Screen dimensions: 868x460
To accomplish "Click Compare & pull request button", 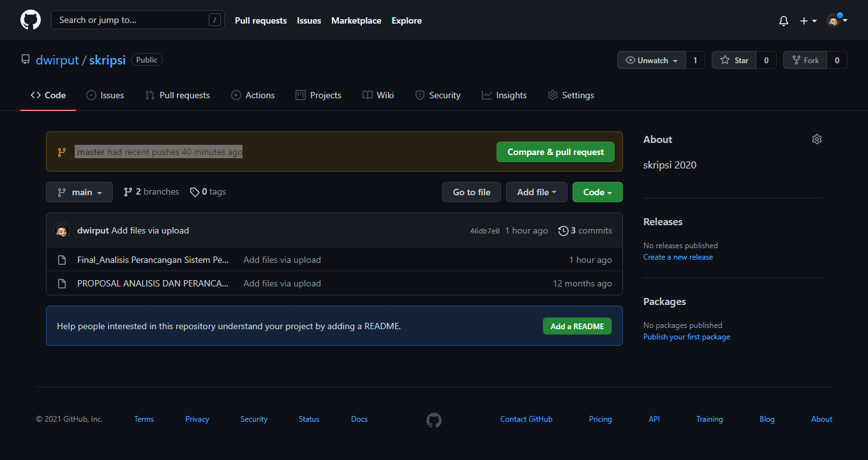I will coord(555,152).
